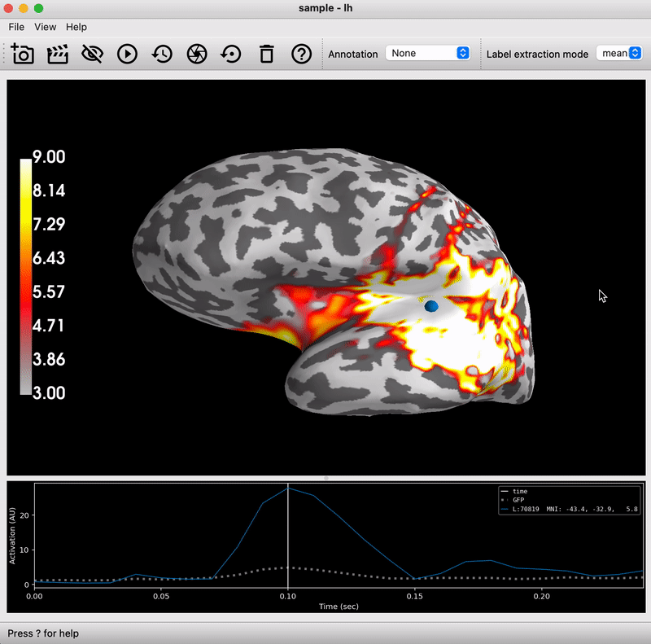
Task: Expand the Annotation dropdown set to None
Action: tap(428, 54)
